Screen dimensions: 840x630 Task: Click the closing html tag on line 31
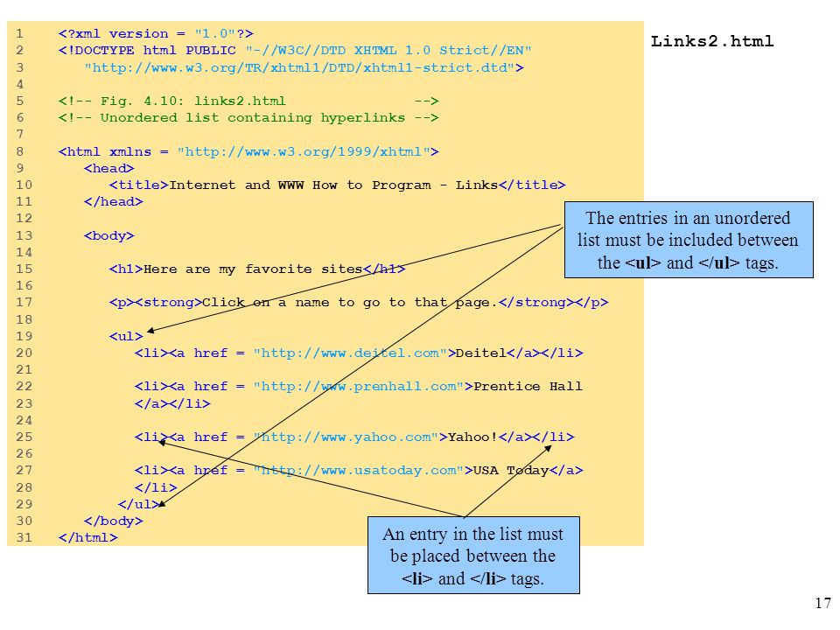87,537
